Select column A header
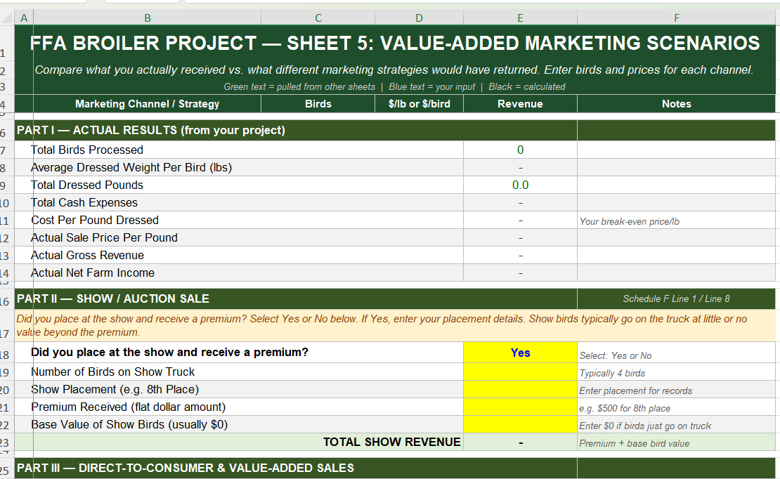 coord(24,18)
